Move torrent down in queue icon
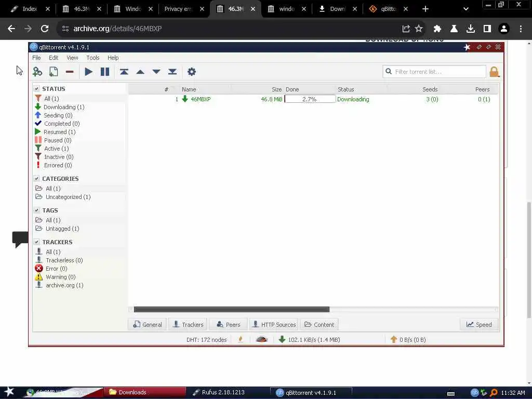This screenshot has width=532, height=399. (156, 72)
